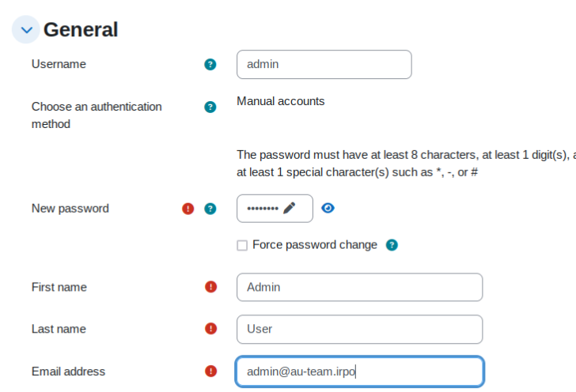This screenshot has width=576, height=392.
Task: Click the Force password change label
Action: click(314, 245)
